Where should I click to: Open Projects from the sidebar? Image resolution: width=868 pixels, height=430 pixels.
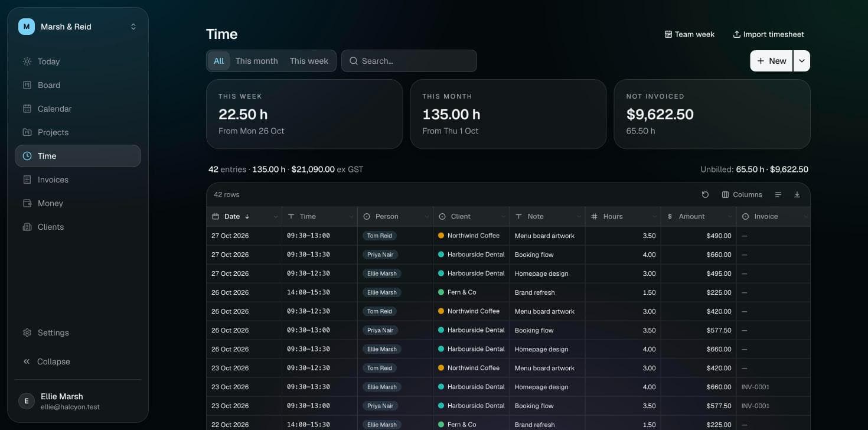[x=78, y=132]
